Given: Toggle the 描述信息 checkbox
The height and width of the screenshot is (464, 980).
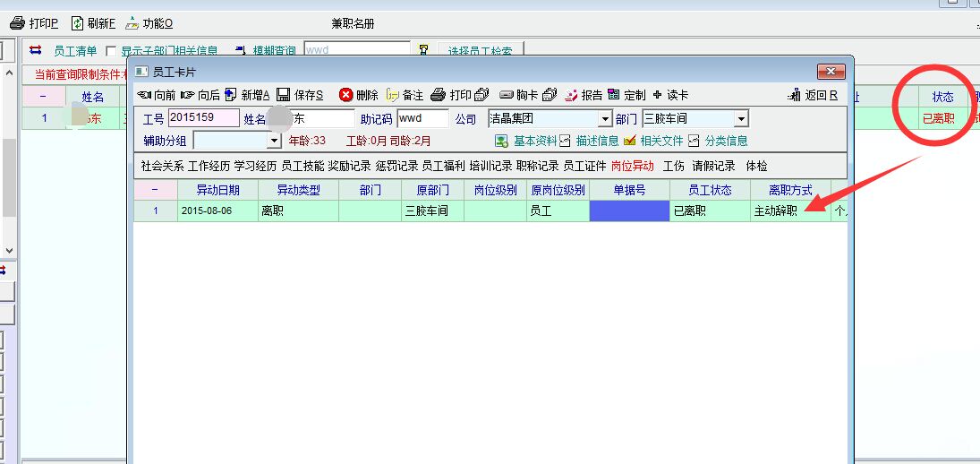Looking at the screenshot, I should click(565, 141).
